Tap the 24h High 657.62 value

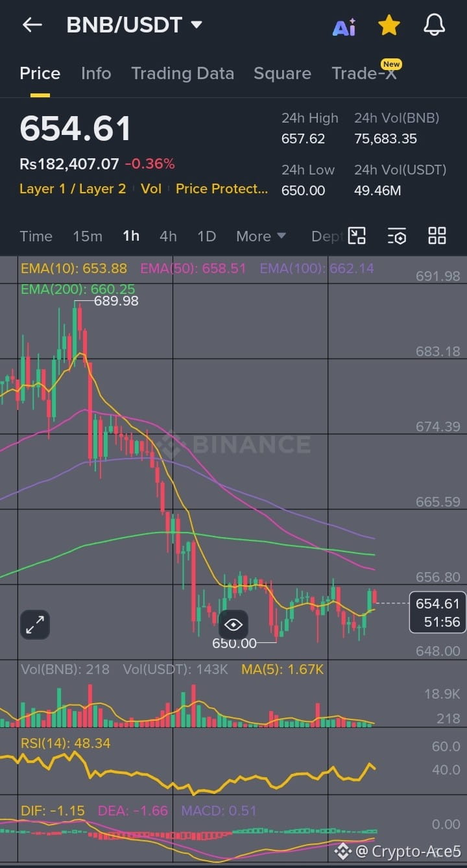pyautogui.click(x=304, y=138)
